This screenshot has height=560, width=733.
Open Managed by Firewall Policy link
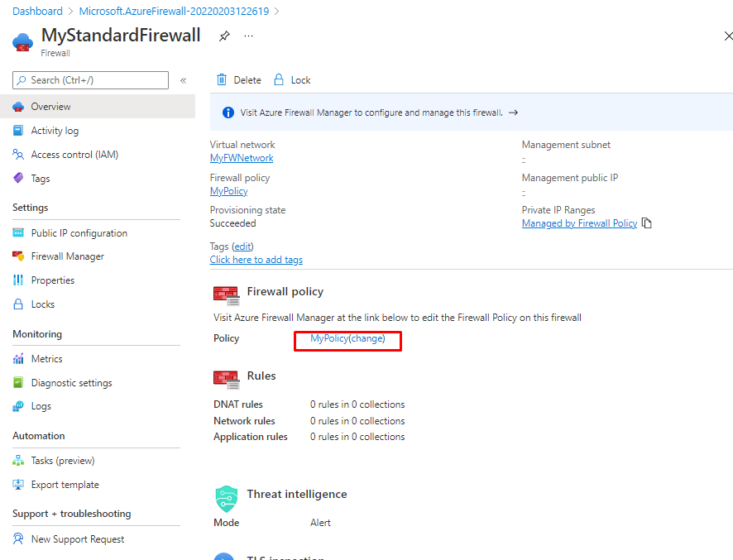[x=579, y=223]
